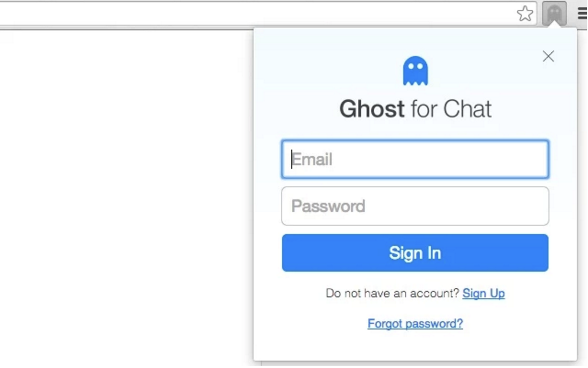Viewport: 588px width, 368px height.
Task: Bookmark this page with the star icon
Action: [x=525, y=13]
